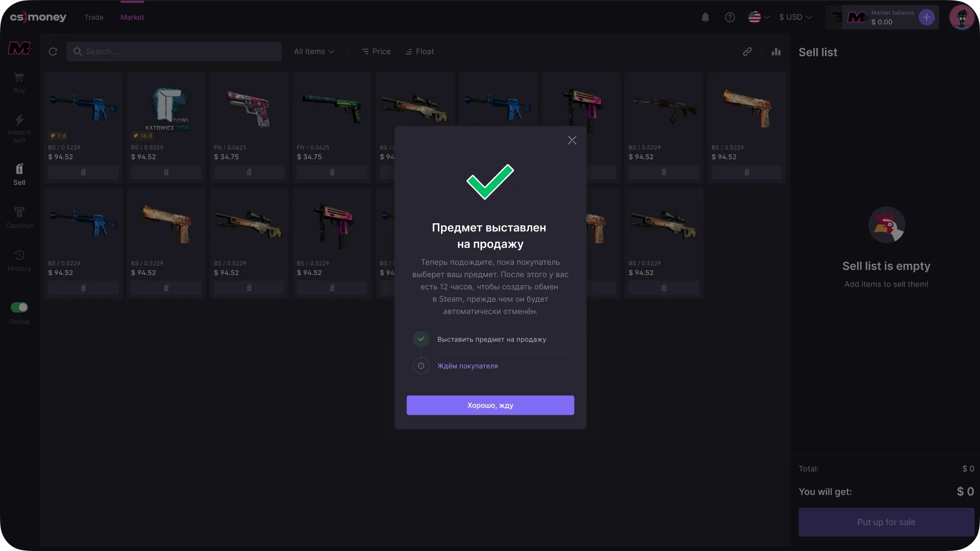
Task: Open the USD currency dropdown
Action: pos(796,17)
